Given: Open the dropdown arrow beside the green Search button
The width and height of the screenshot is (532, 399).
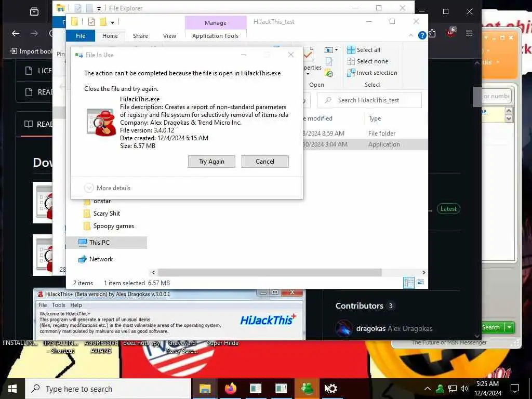Looking at the screenshot, I should coord(509,327).
